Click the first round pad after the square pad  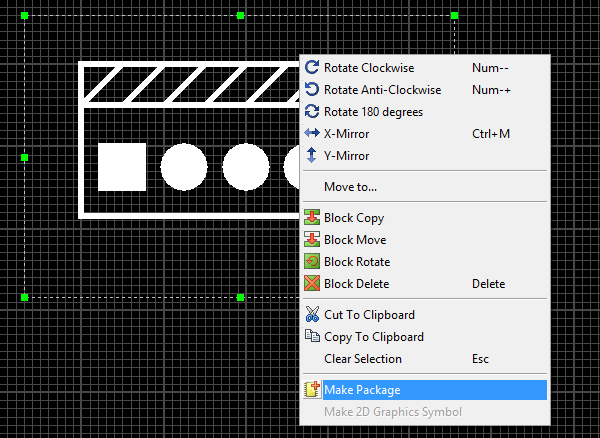click(184, 167)
